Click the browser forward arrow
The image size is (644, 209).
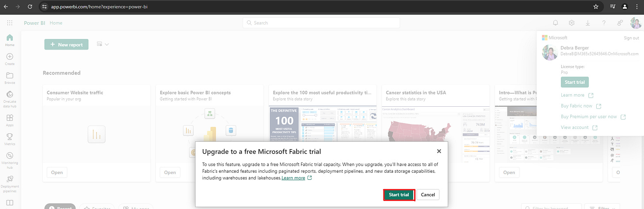click(18, 7)
